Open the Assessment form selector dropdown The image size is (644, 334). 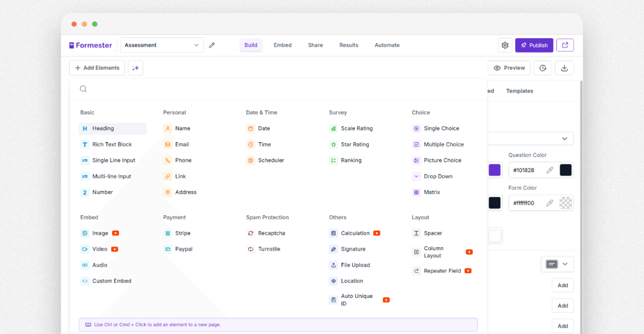click(x=161, y=45)
